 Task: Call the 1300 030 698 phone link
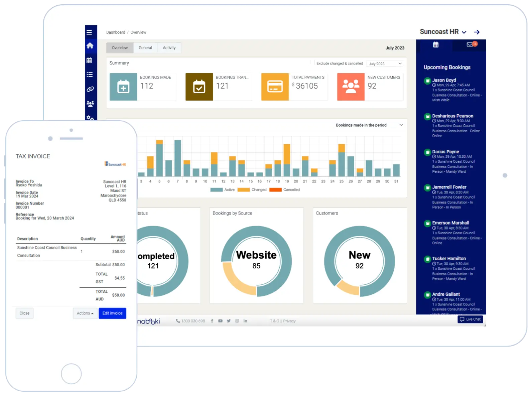190,321
